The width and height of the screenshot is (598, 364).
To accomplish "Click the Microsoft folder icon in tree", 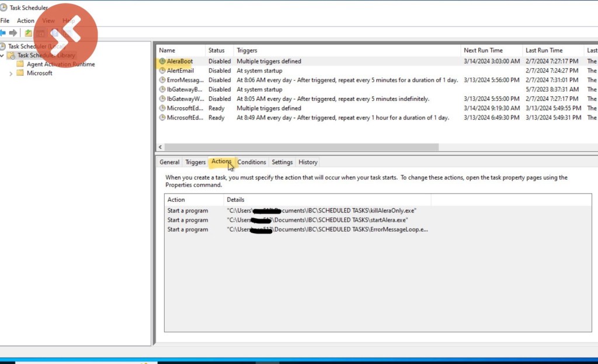I will (x=20, y=73).
